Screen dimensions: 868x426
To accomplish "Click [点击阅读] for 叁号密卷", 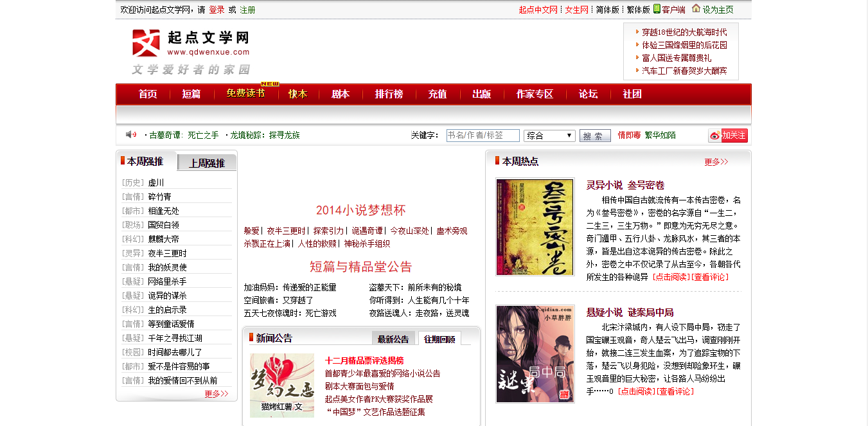I will coord(671,277).
